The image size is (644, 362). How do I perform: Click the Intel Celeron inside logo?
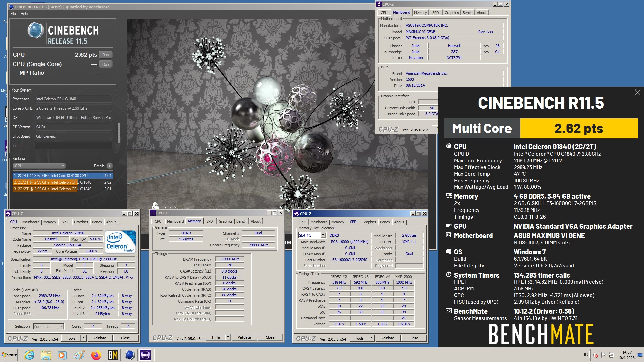[120, 241]
